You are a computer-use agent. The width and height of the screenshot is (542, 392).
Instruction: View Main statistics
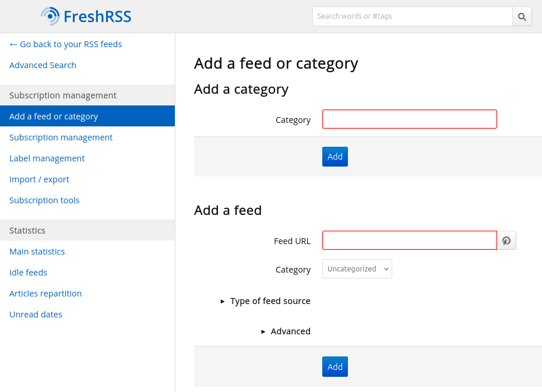(x=37, y=252)
